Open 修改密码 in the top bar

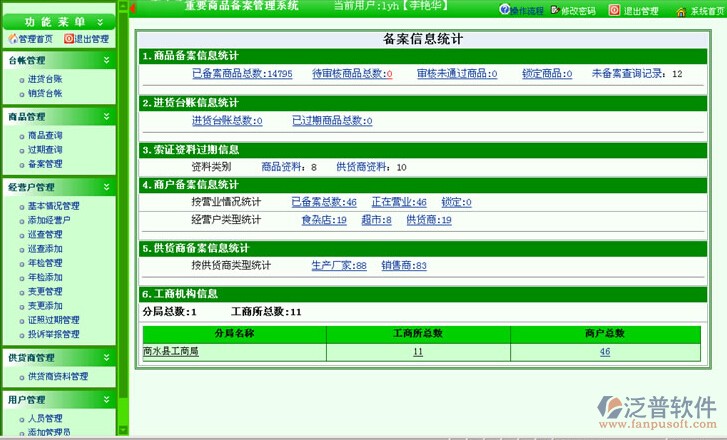coord(553,10)
